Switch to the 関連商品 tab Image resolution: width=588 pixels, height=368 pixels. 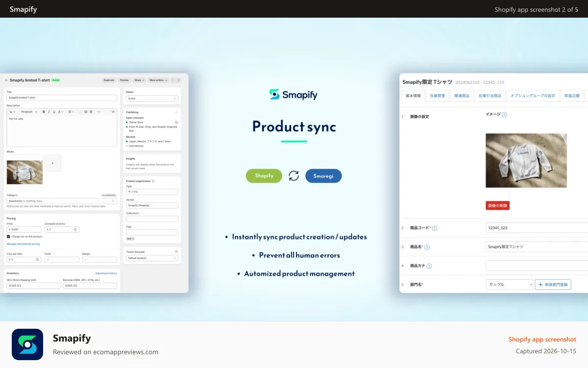point(462,96)
